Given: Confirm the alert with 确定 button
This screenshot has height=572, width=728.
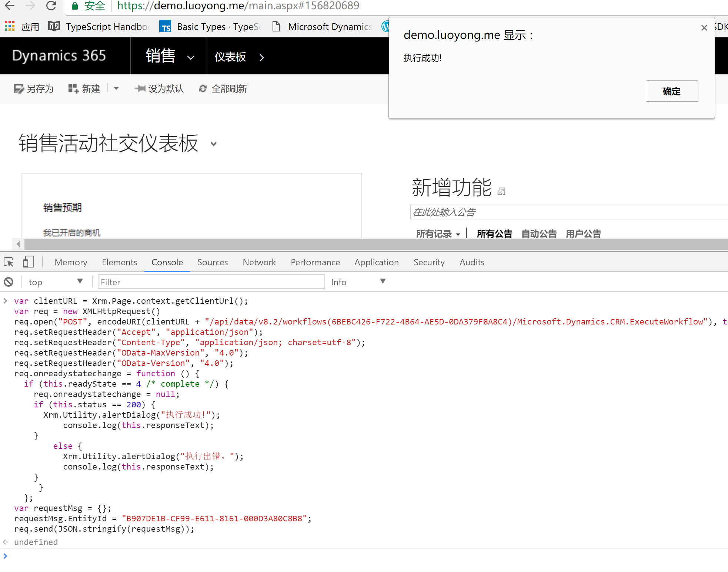Looking at the screenshot, I should [672, 91].
